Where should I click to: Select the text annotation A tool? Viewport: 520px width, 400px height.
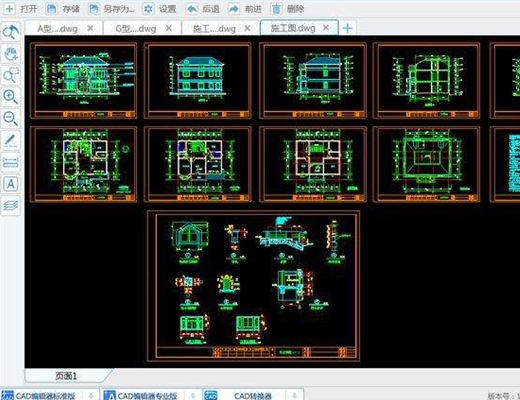(11, 184)
